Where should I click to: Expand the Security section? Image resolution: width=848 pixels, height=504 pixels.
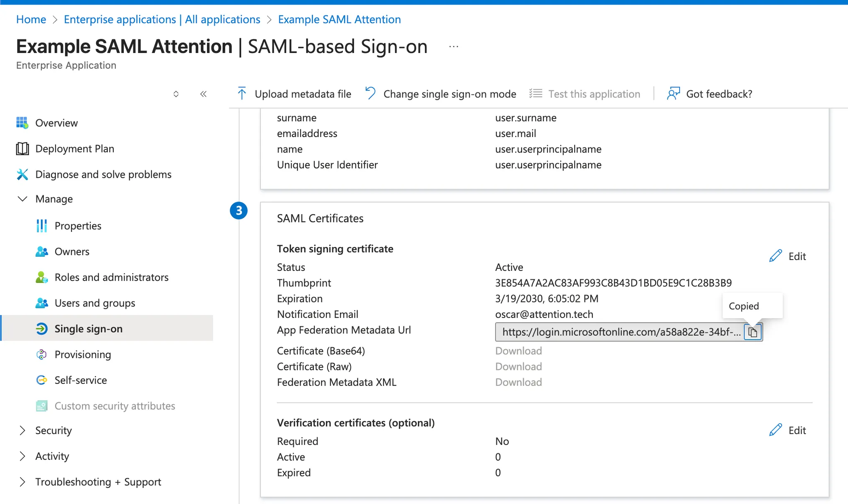tap(22, 431)
